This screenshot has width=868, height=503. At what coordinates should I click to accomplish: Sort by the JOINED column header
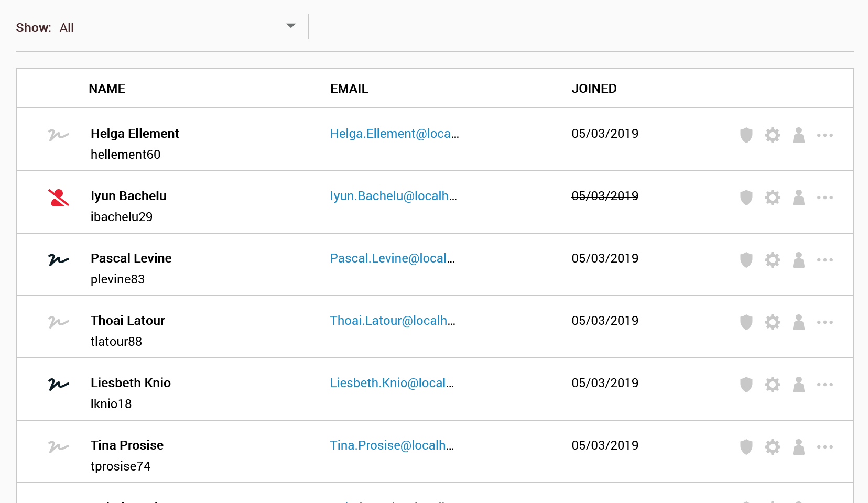coord(594,89)
